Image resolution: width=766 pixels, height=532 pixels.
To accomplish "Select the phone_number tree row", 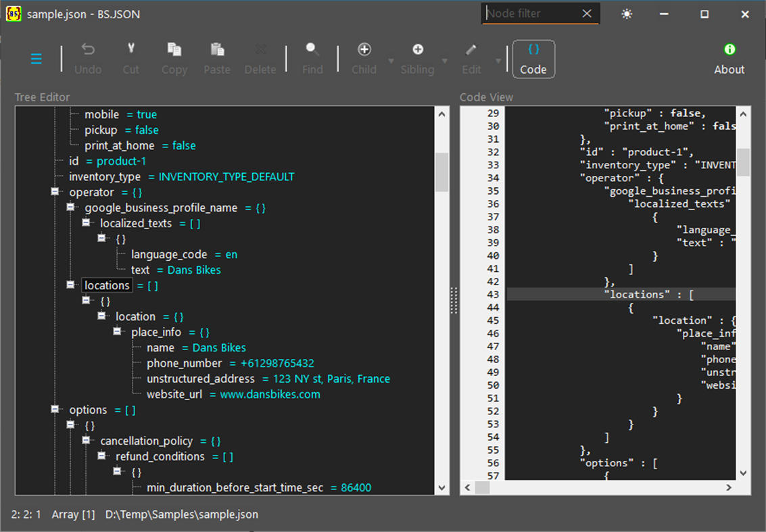I will pyautogui.click(x=231, y=364).
